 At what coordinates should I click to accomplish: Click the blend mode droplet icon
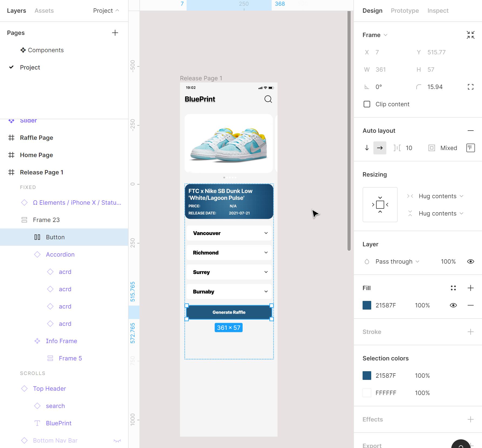[x=367, y=261]
